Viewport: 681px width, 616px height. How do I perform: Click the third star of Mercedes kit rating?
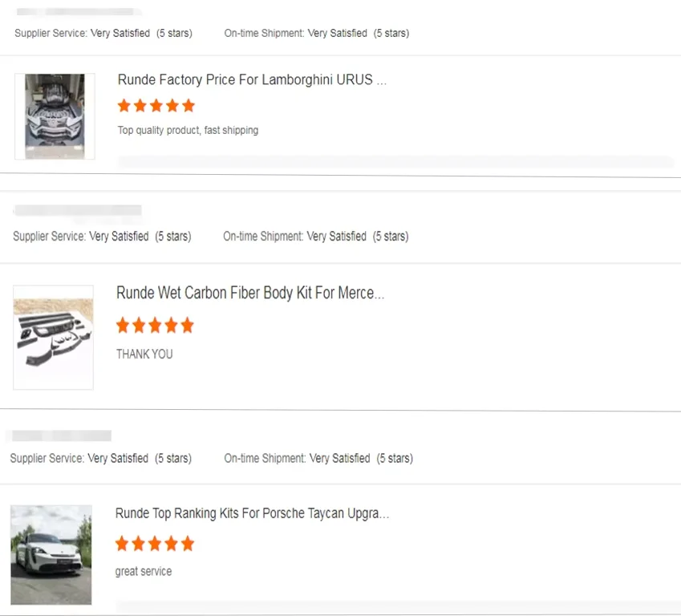[x=156, y=326]
